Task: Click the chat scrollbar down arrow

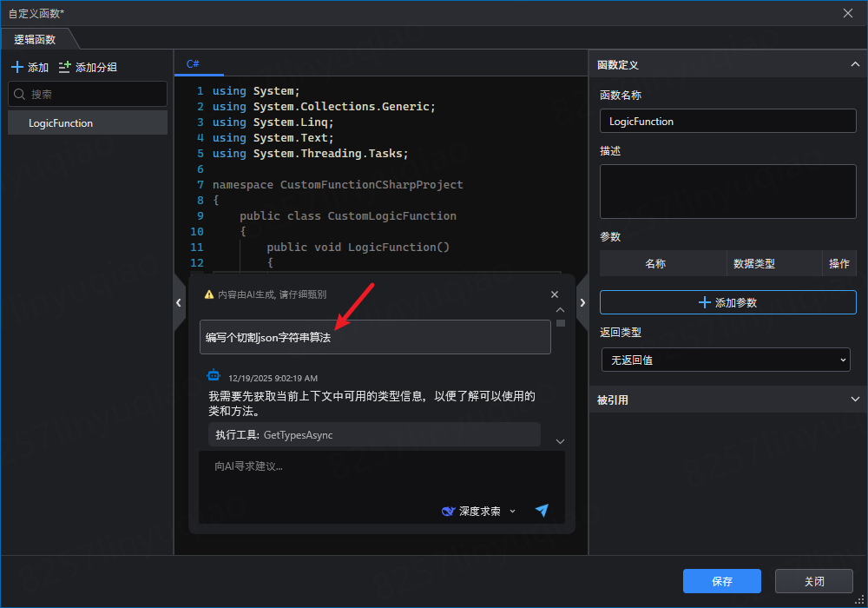Action: (560, 441)
